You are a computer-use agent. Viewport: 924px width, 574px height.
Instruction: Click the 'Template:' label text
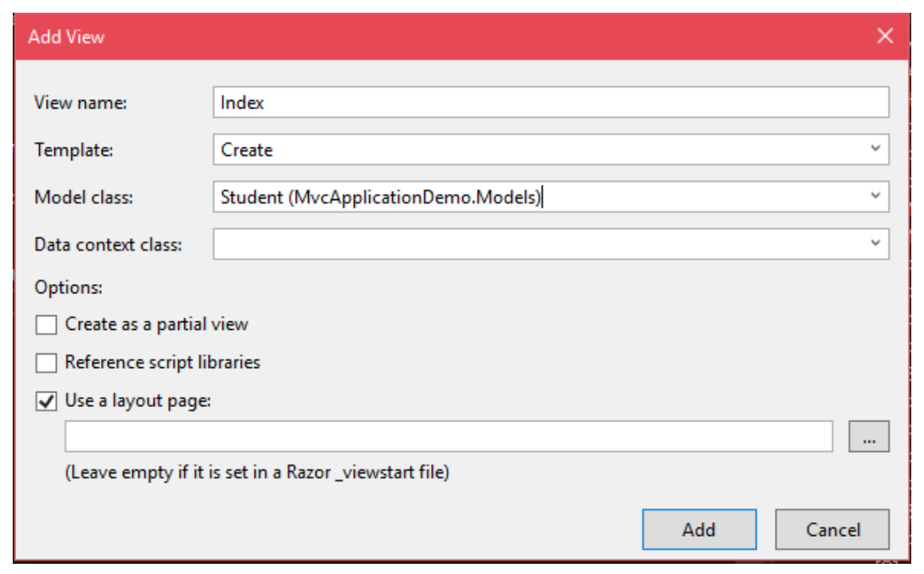(75, 150)
